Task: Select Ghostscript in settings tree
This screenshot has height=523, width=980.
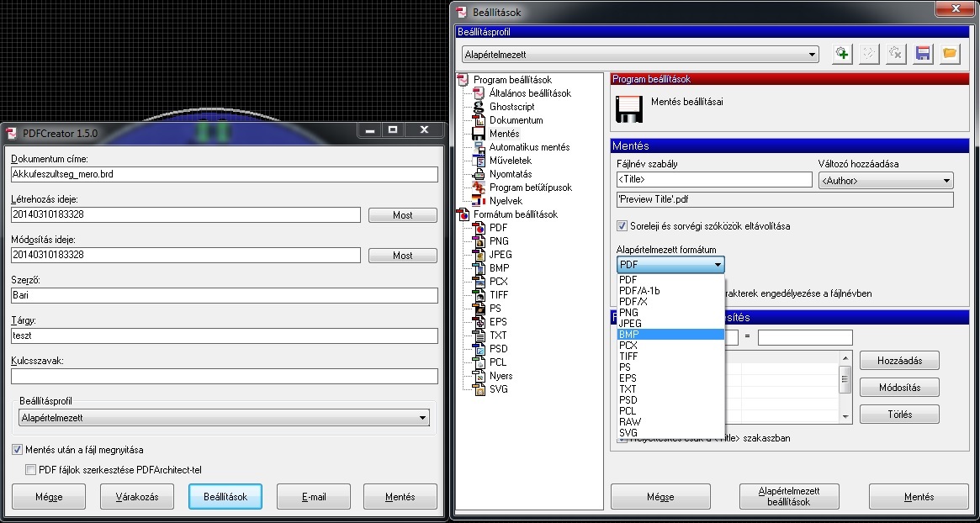Action: point(512,107)
